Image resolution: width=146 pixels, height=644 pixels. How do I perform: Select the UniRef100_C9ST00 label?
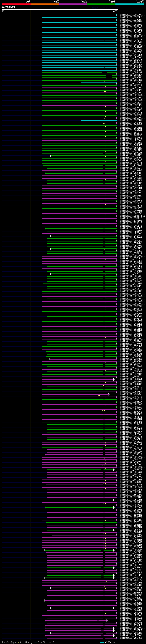(x=131, y=341)
